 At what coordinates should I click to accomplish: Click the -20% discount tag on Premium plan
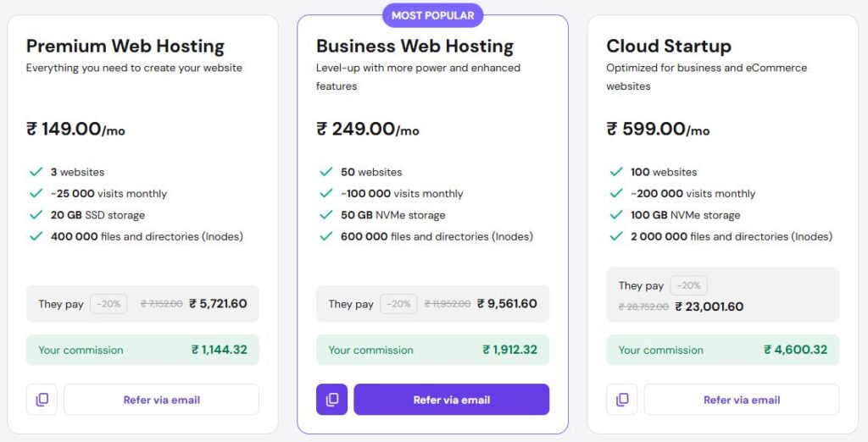click(x=108, y=304)
